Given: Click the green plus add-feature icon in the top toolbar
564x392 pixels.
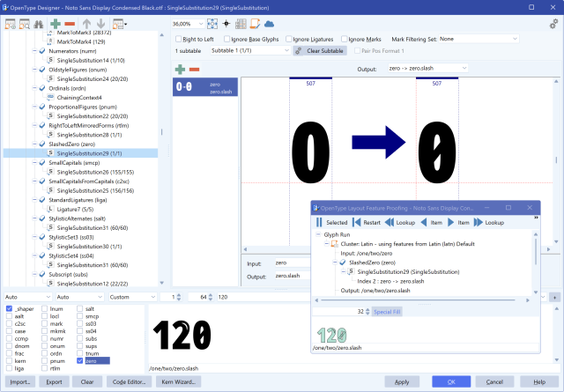Looking at the screenshot, I should point(56,24).
